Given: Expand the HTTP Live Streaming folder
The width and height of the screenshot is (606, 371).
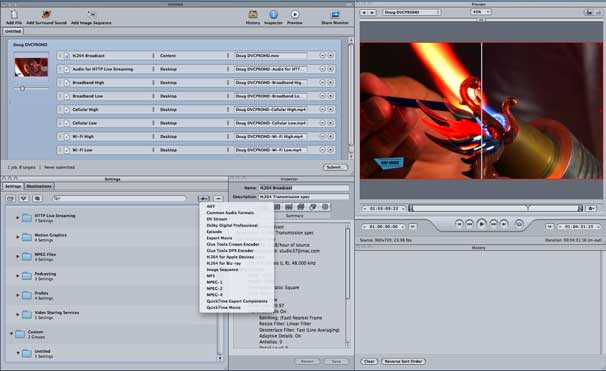Looking at the screenshot, I should [17, 218].
